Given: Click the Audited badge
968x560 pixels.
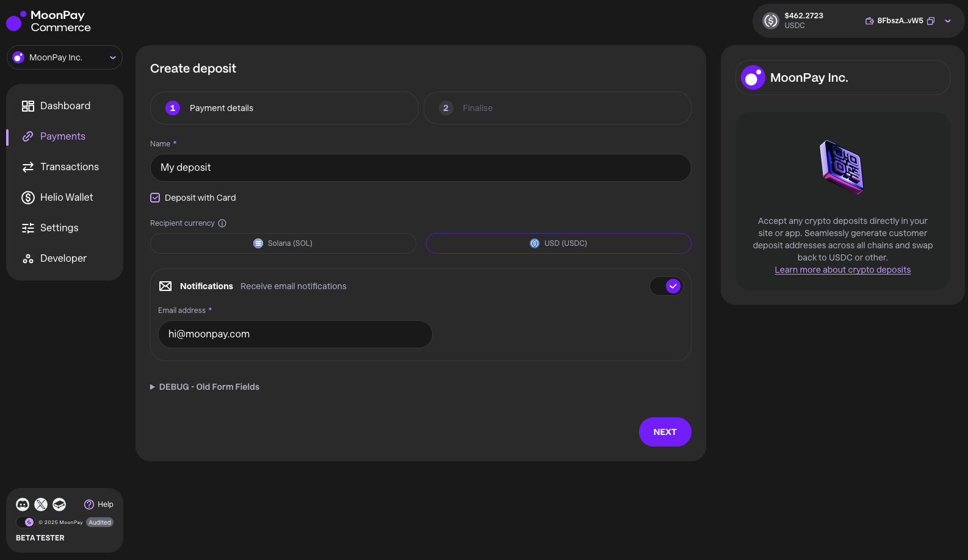Looking at the screenshot, I should [x=99, y=522].
